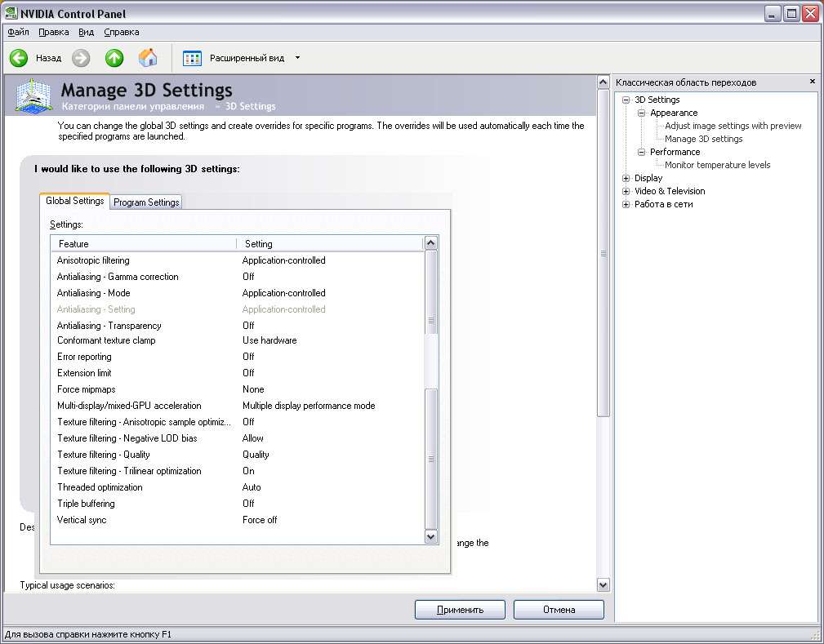Close the navigation pane with the x
The height and width of the screenshot is (644, 824).
812,82
